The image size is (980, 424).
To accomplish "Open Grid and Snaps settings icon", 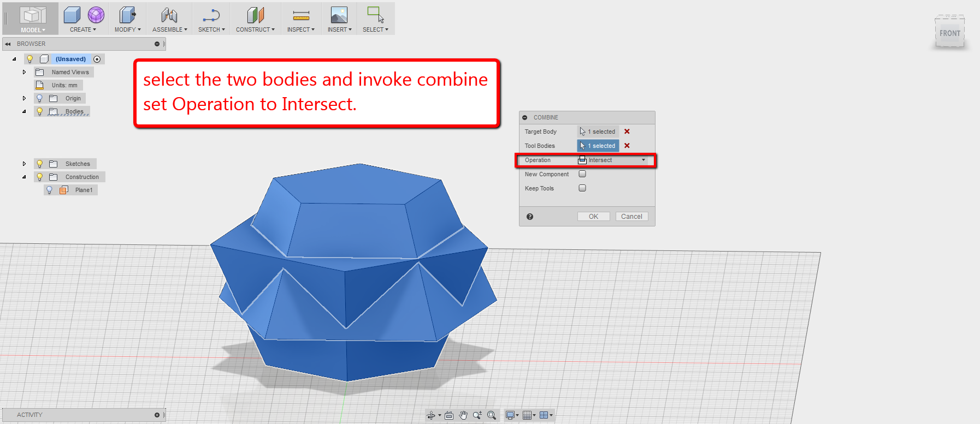I will (x=527, y=415).
